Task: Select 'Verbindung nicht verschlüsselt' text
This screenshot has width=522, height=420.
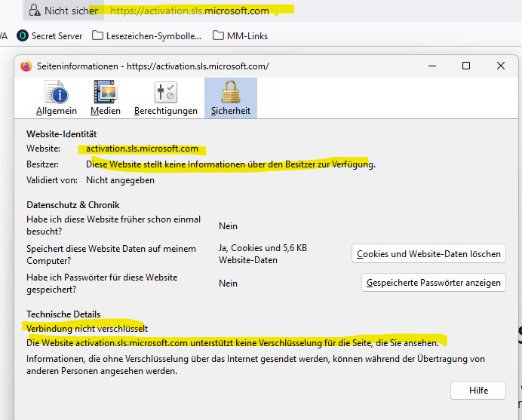Action: 88,329
